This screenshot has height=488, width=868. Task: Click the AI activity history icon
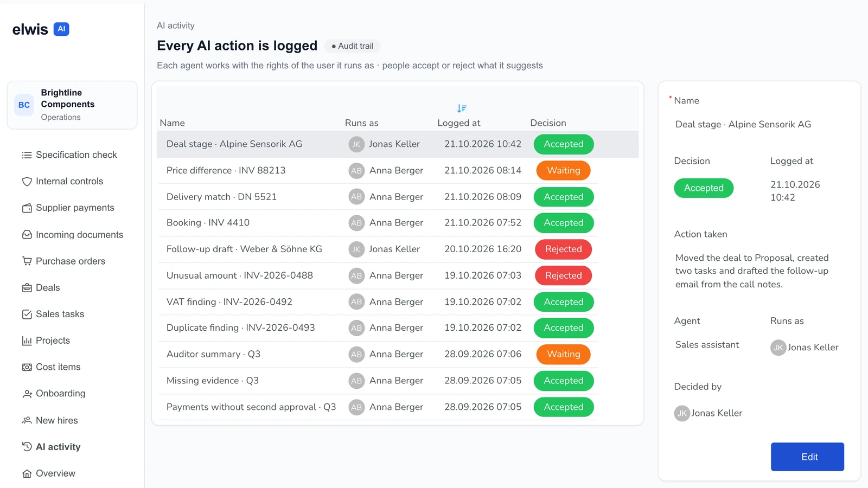(27, 447)
